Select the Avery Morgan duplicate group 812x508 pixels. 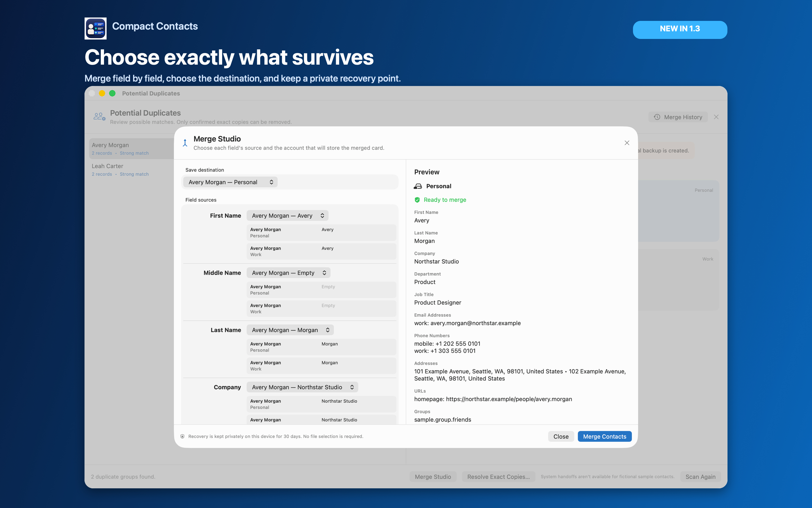[132, 148]
